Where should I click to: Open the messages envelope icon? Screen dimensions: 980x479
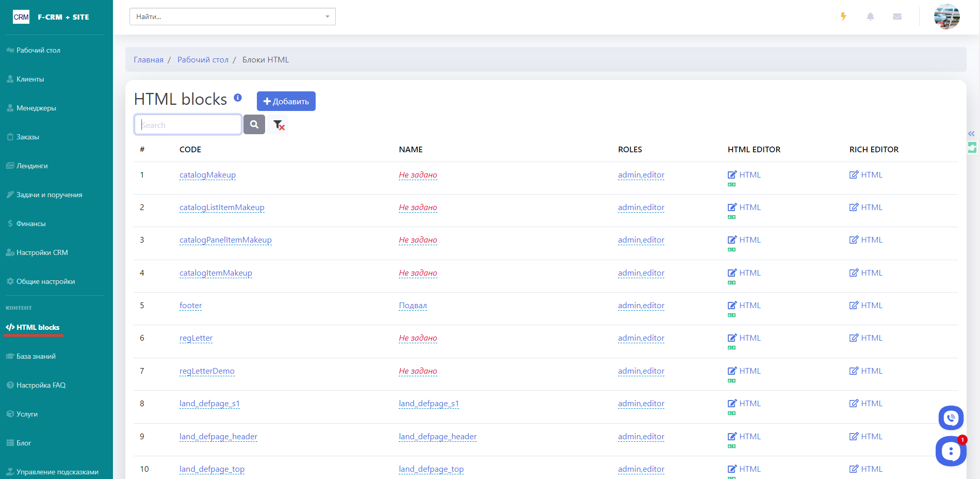tap(897, 17)
